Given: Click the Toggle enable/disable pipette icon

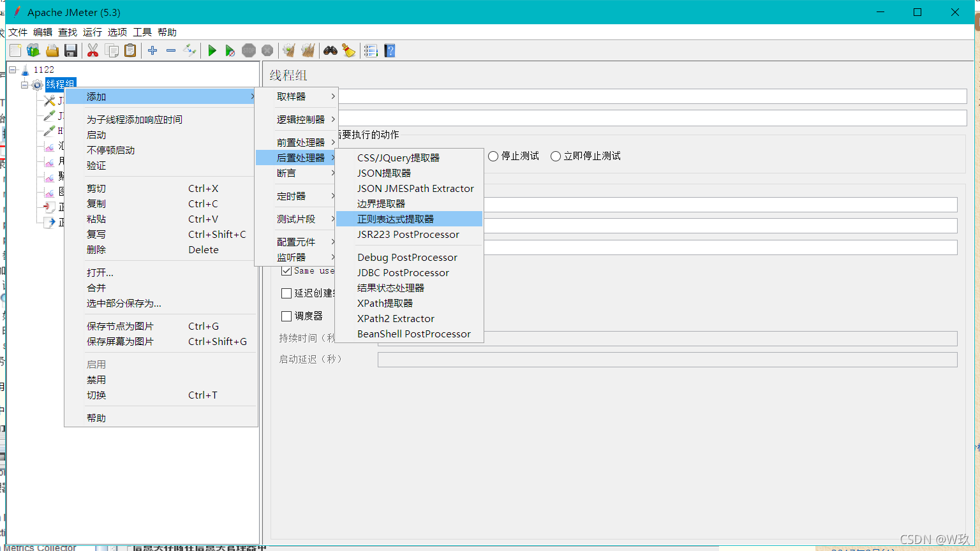Looking at the screenshot, I should click(189, 50).
